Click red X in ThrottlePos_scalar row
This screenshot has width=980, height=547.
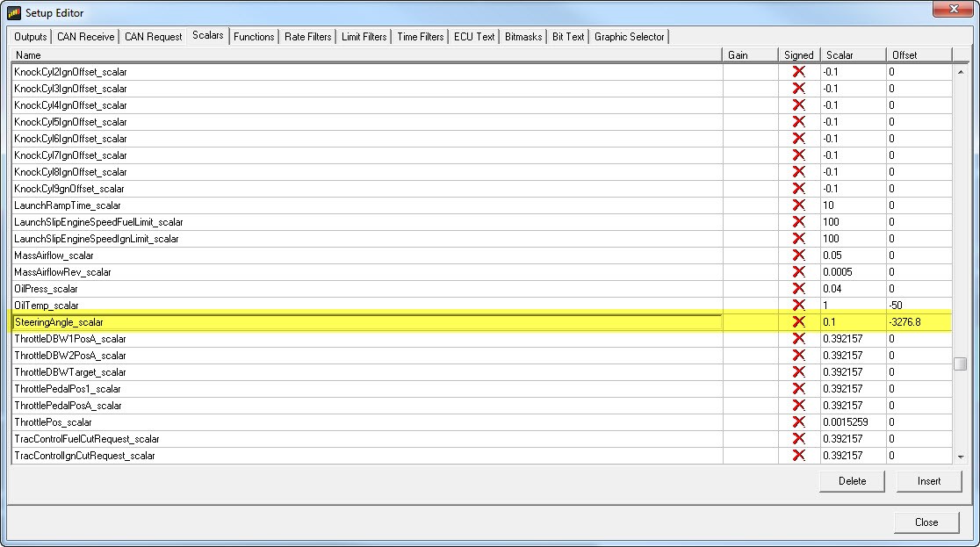[798, 422]
